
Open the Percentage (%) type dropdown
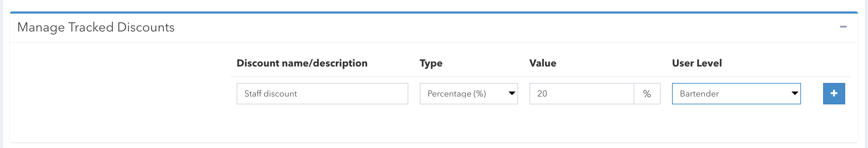pyautogui.click(x=468, y=94)
